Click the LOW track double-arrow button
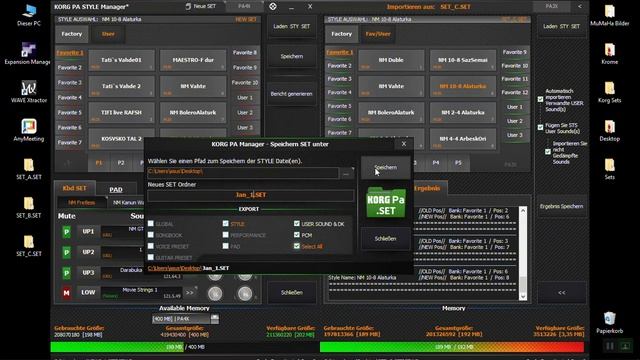Viewport: 640px width, 360px height. (190, 293)
